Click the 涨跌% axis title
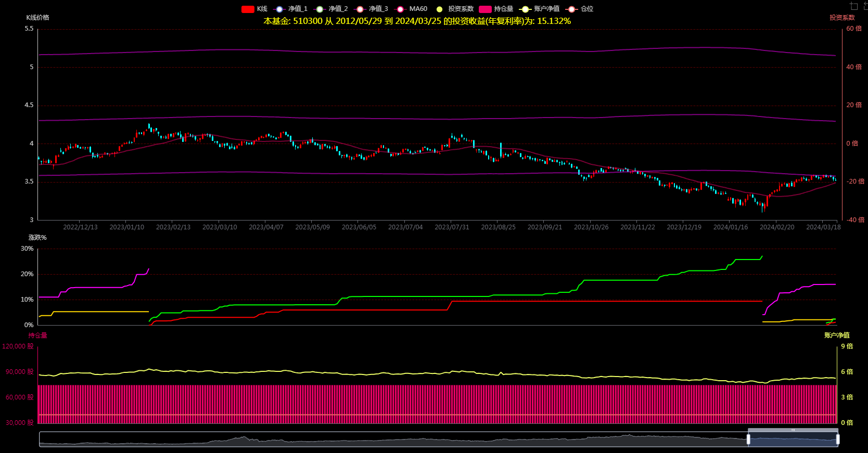The width and height of the screenshot is (868, 453). click(x=37, y=238)
